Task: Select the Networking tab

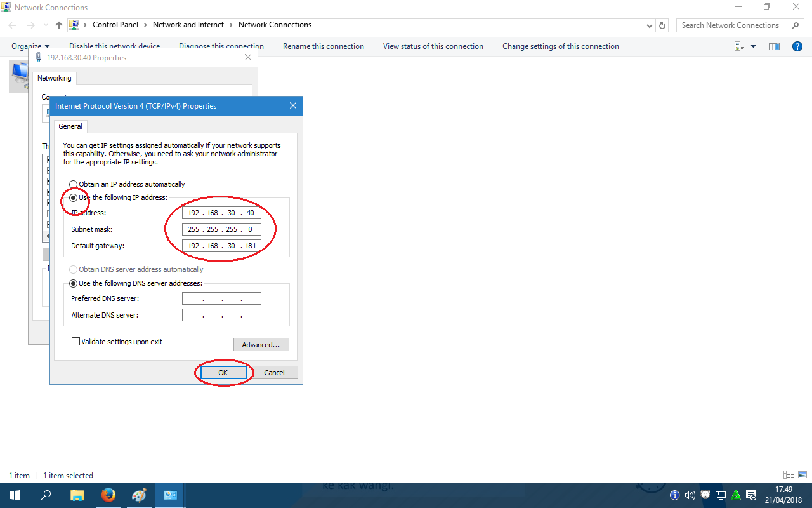Action: click(x=54, y=77)
